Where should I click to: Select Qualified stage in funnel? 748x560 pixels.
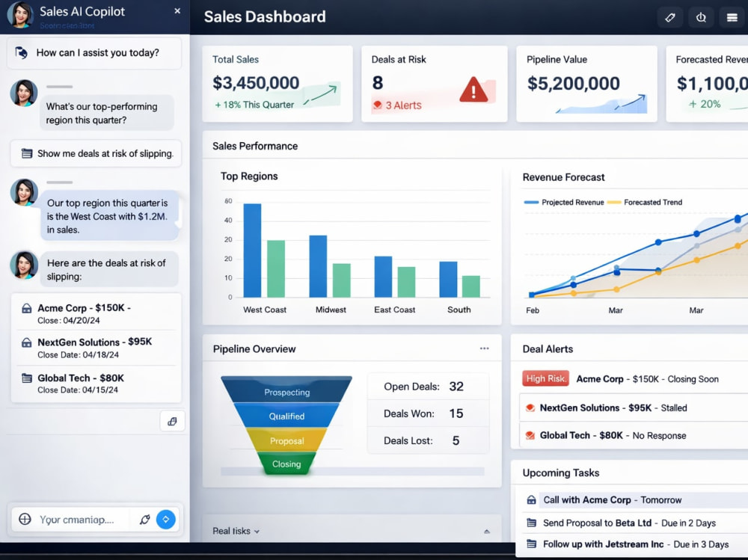(x=286, y=416)
